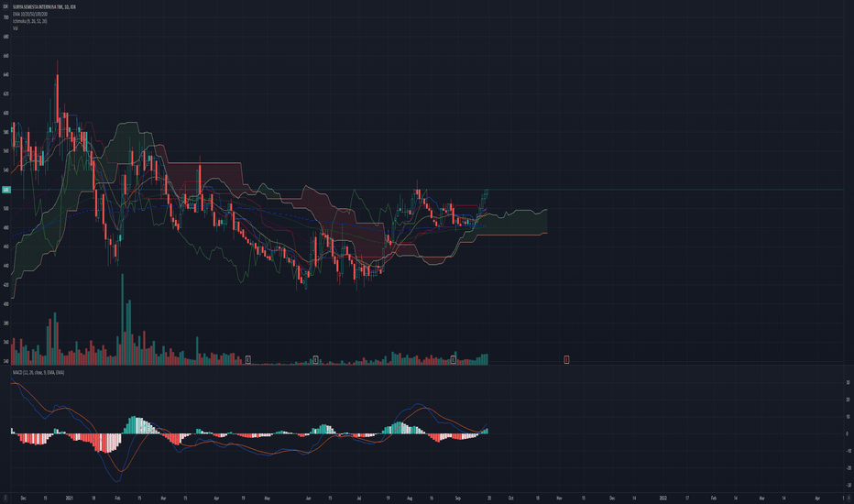Open the Ichimoku (9, 26, 52, 26) legend
Image resolution: width=854 pixels, height=504 pixels.
[30, 21]
